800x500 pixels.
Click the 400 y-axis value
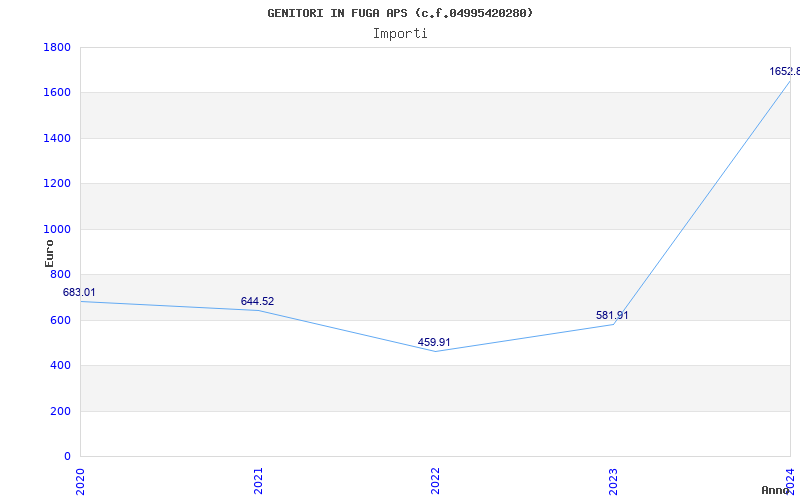click(x=60, y=365)
